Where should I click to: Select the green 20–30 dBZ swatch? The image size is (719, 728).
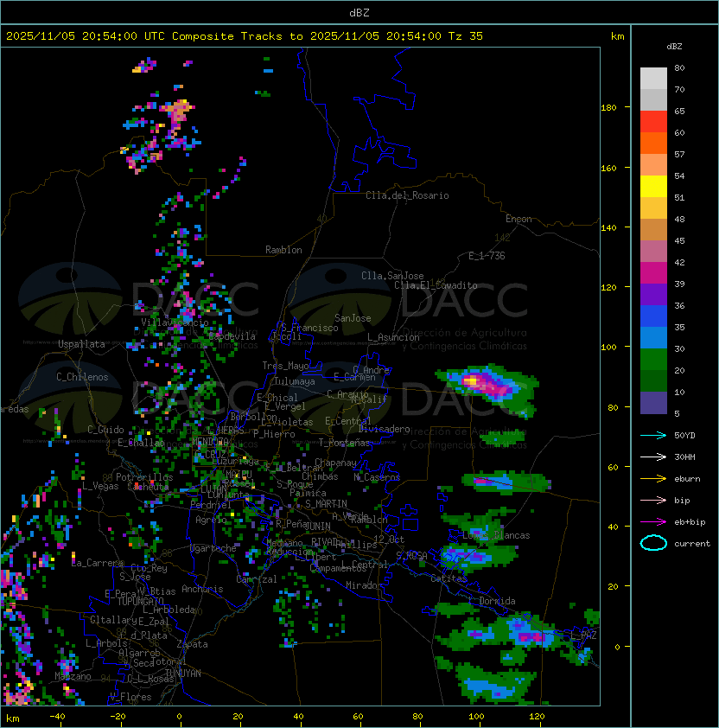point(653,359)
